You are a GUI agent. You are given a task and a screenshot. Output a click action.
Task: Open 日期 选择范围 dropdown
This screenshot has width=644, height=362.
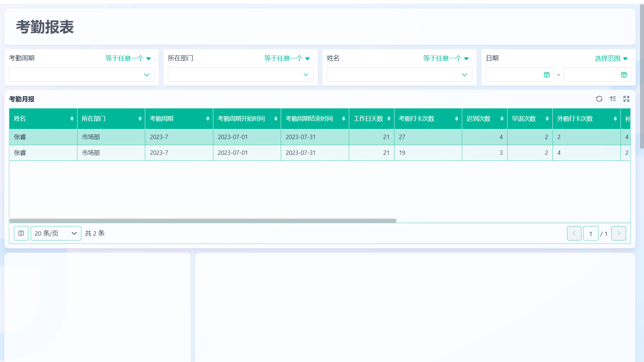tap(611, 58)
